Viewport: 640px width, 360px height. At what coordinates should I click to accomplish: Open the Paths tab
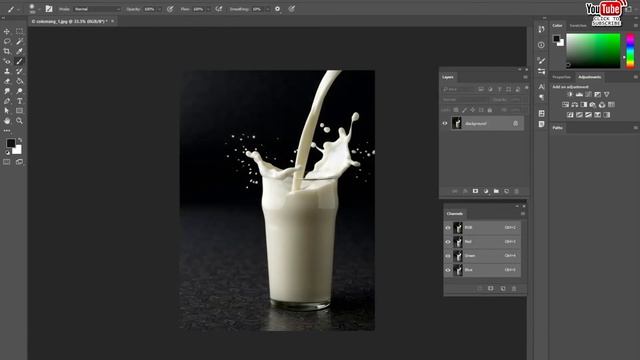[558, 128]
